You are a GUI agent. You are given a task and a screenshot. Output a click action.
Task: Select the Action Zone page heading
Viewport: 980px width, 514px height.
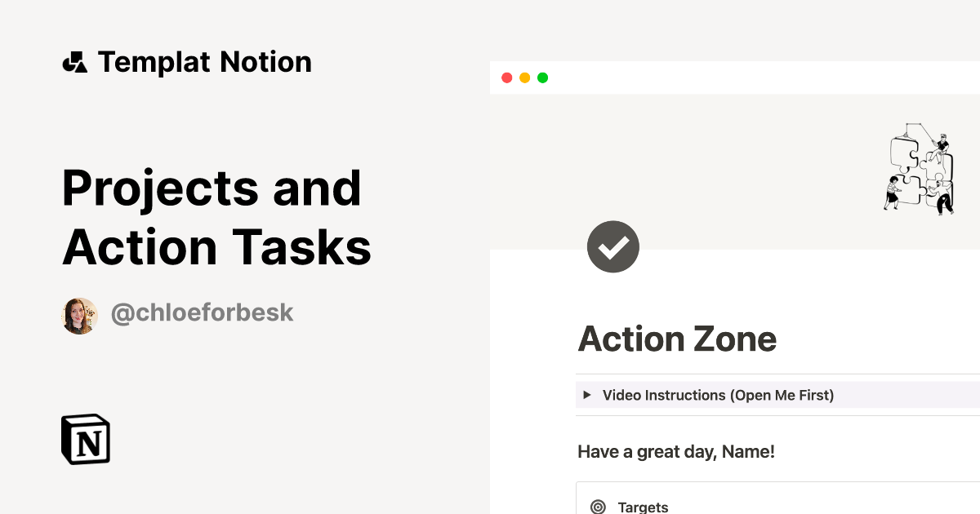click(x=677, y=338)
